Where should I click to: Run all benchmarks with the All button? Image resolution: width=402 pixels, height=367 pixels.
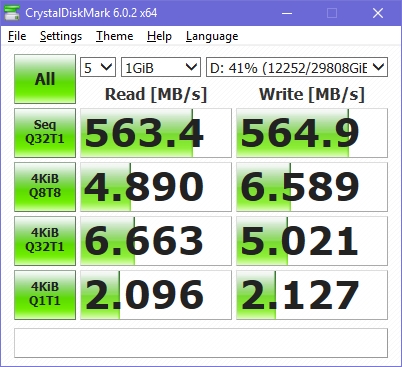click(x=45, y=79)
